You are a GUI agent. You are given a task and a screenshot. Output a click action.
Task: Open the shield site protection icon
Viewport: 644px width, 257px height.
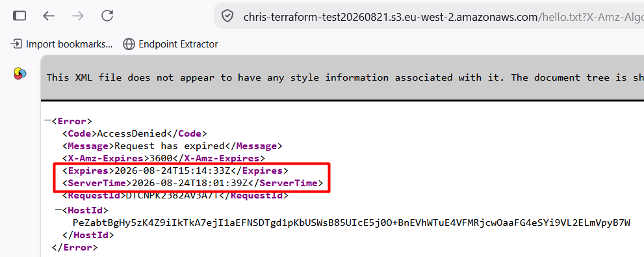[x=227, y=16]
